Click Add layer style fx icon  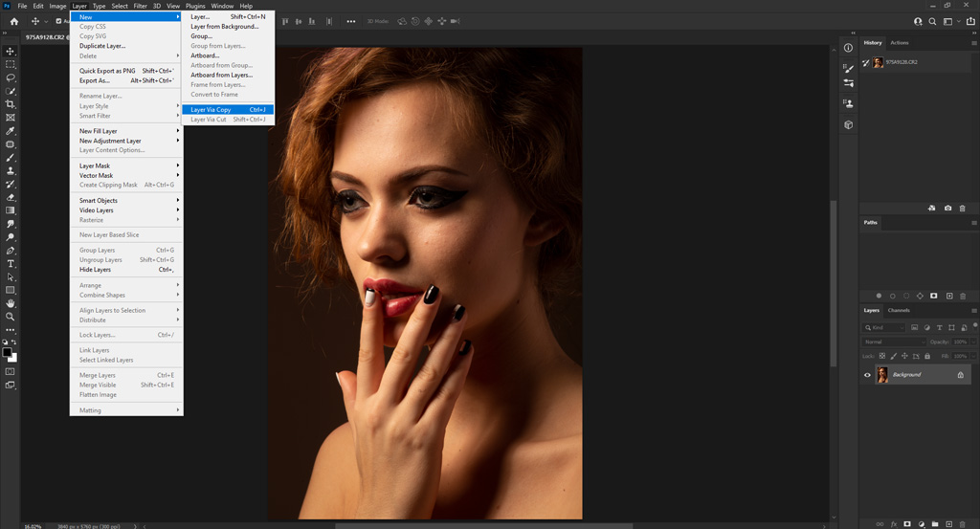pyautogui.click(x=894, y=524)
